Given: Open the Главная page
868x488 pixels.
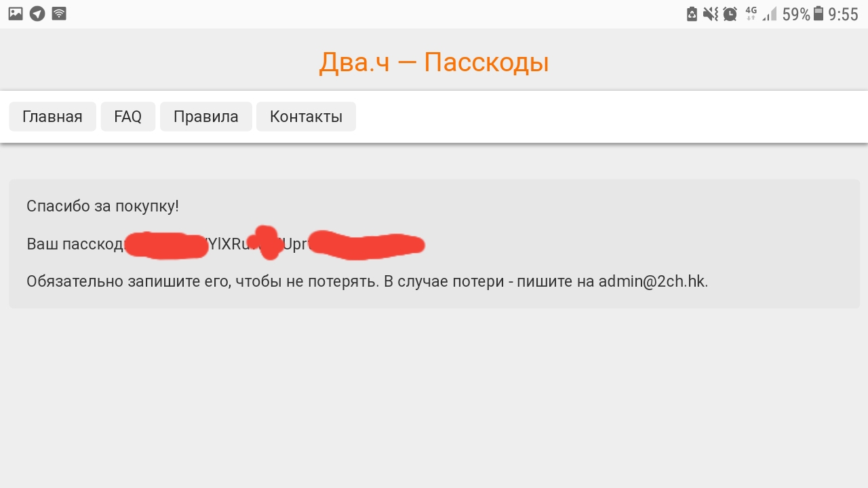Looking at the screenshot, I should click(52, 117).
